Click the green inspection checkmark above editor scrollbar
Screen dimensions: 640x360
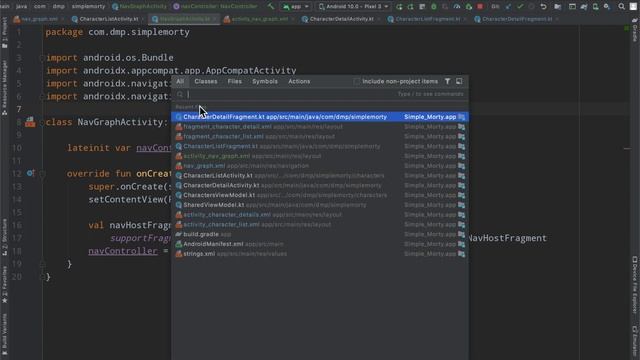(x=627, y=28)
